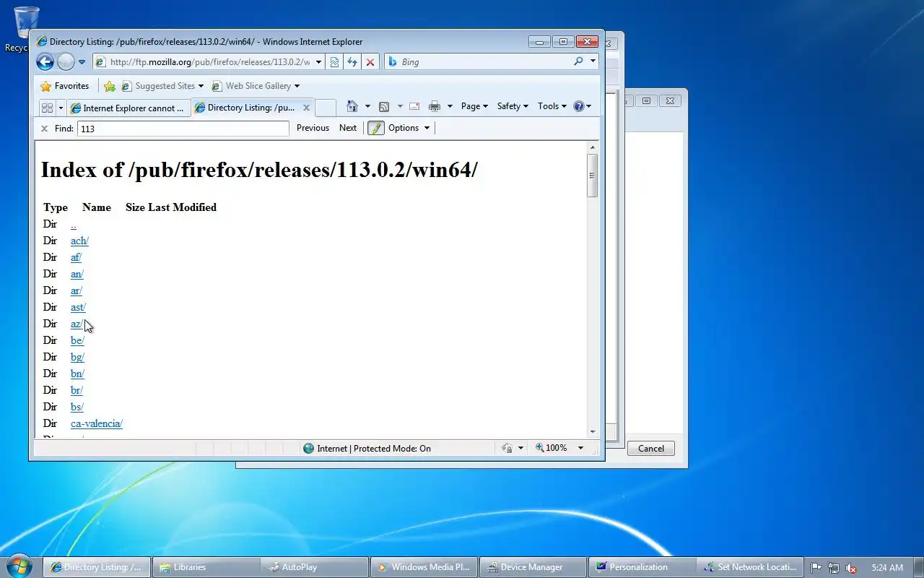924x578 pixels.
Task: Switch to Libraries in taskbar
Action: tap(205, 567)
